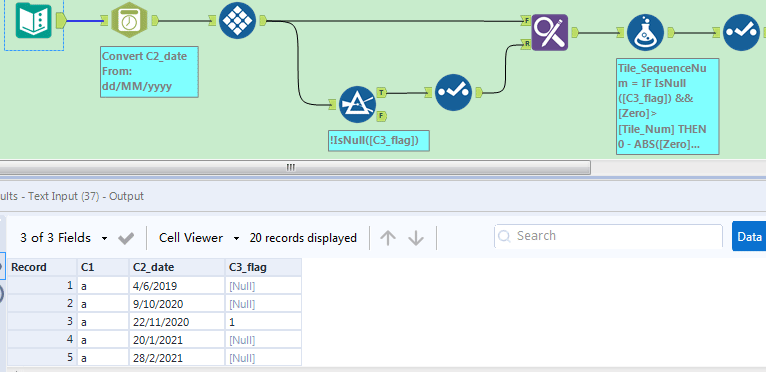
Task: Click the Filter True output anchor
Action: coord(382,92)
